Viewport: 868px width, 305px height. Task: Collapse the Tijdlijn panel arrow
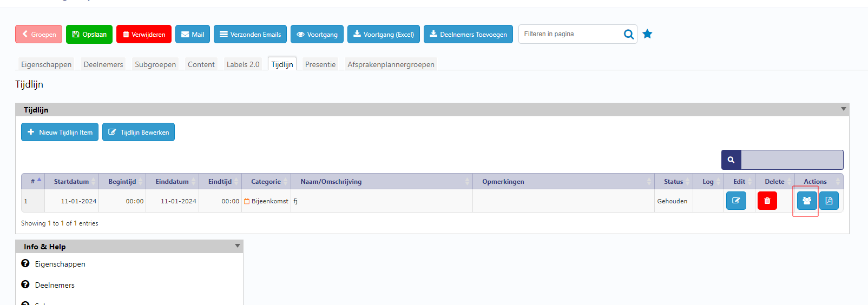click(x=843, y=109)
